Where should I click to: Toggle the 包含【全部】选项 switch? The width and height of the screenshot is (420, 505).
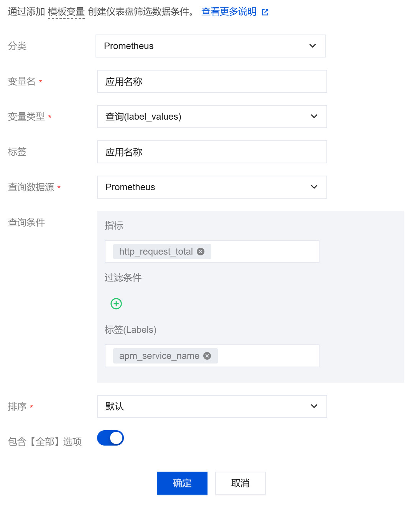click(x=110, y=438)
